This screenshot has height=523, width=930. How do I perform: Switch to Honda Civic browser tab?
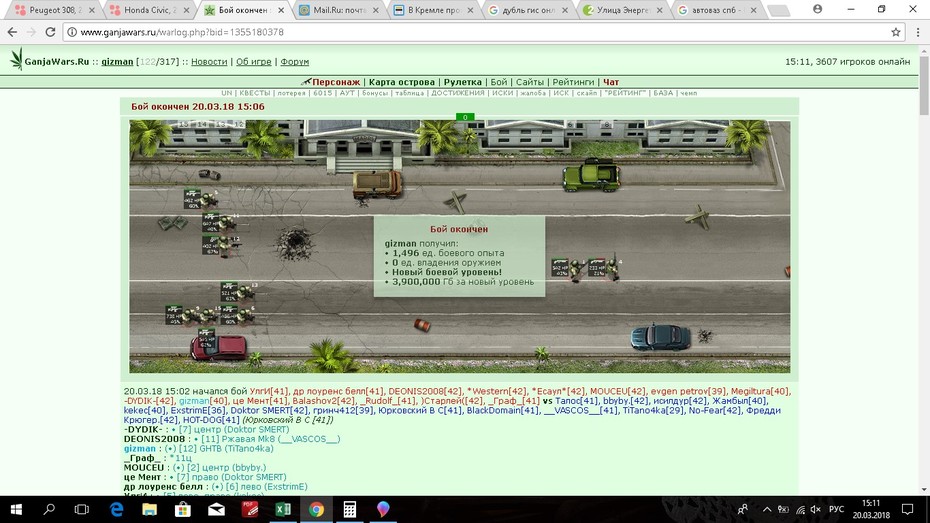point(148,10)
